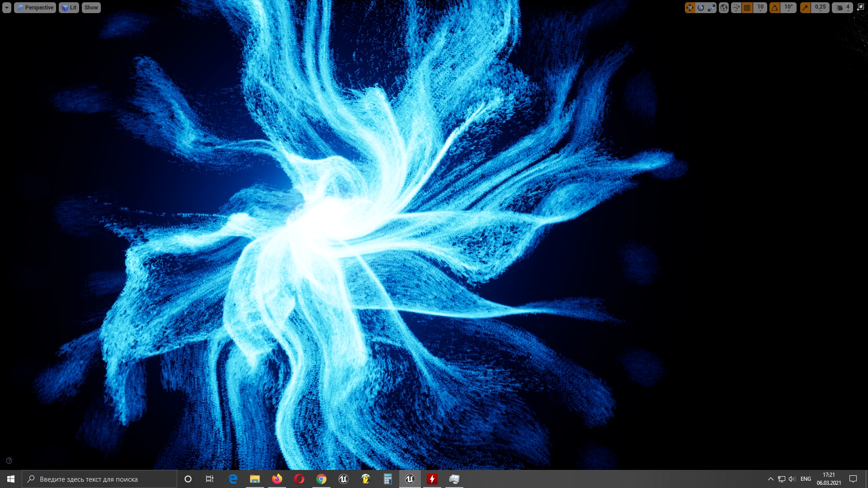
Task: Open the Perspective view type menu
Action: [x=35, y=8]
